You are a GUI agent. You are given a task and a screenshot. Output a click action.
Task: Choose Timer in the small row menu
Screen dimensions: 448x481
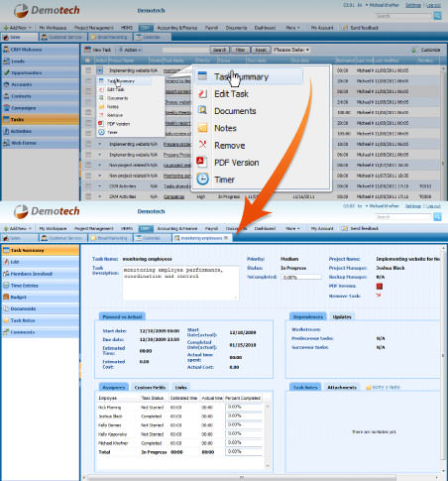tap(112, 132)
